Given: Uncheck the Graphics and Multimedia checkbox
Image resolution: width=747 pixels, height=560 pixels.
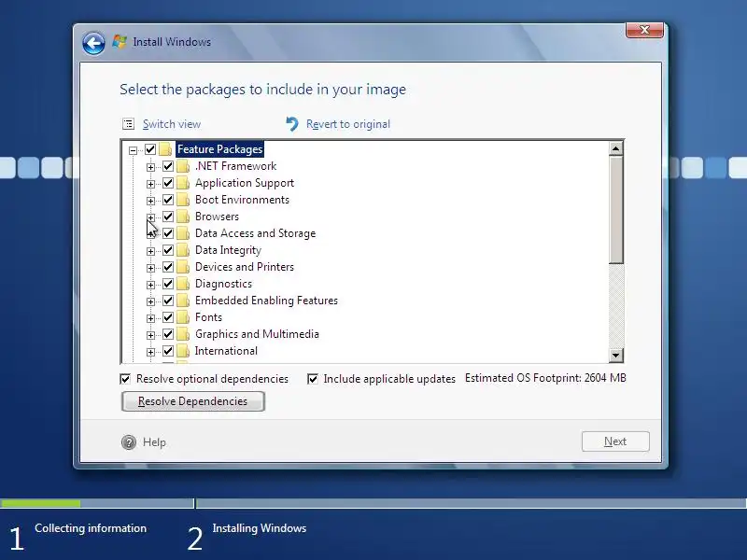Looking at the screenshot, I should tap(168, 334).
